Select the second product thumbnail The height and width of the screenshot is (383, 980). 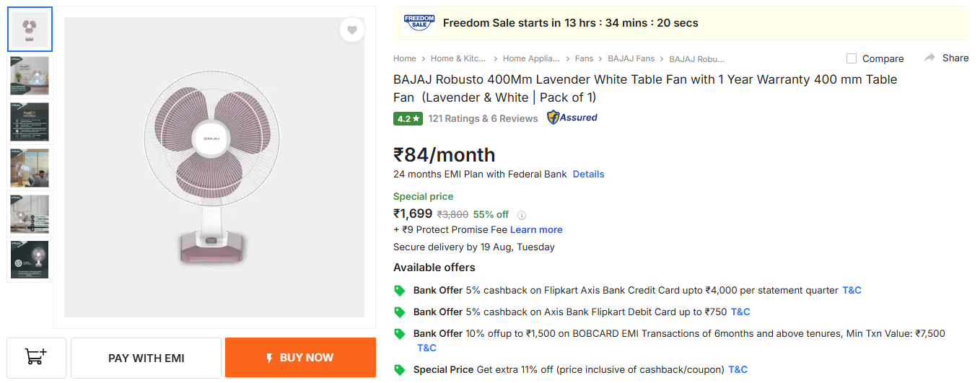coord(30,76)
